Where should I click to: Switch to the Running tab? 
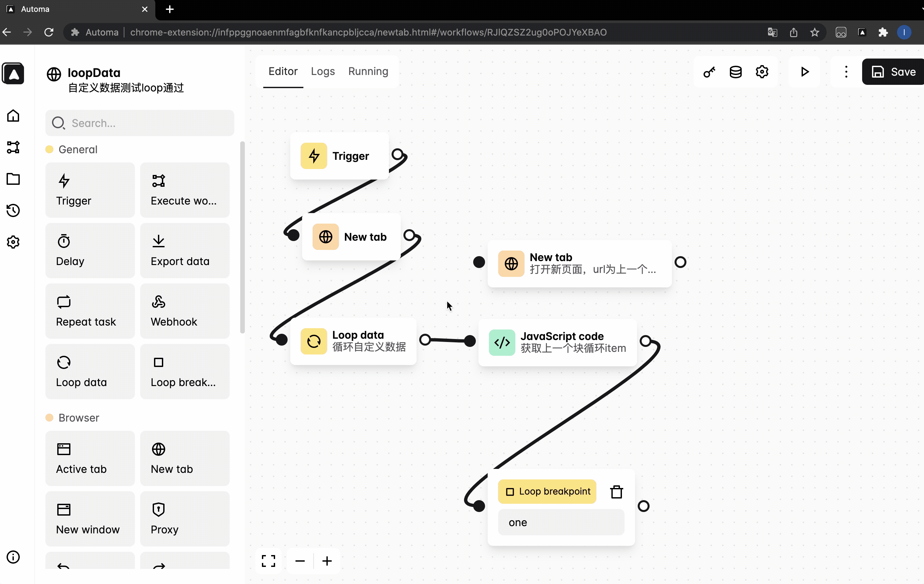tap(368, 71)
